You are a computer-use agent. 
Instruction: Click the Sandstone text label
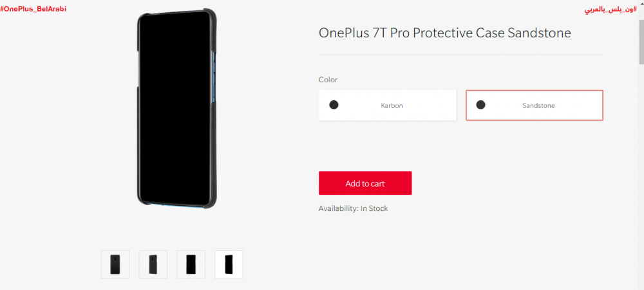pyautogui.click(x=538, y=105)
